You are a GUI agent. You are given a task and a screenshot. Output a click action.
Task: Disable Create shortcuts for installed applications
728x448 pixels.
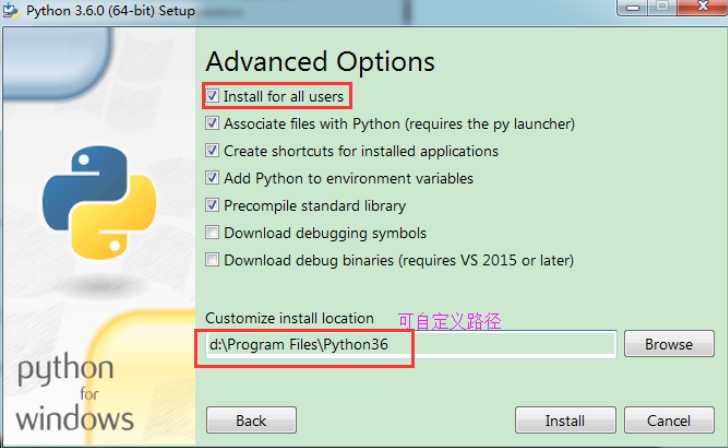point(212,151)
